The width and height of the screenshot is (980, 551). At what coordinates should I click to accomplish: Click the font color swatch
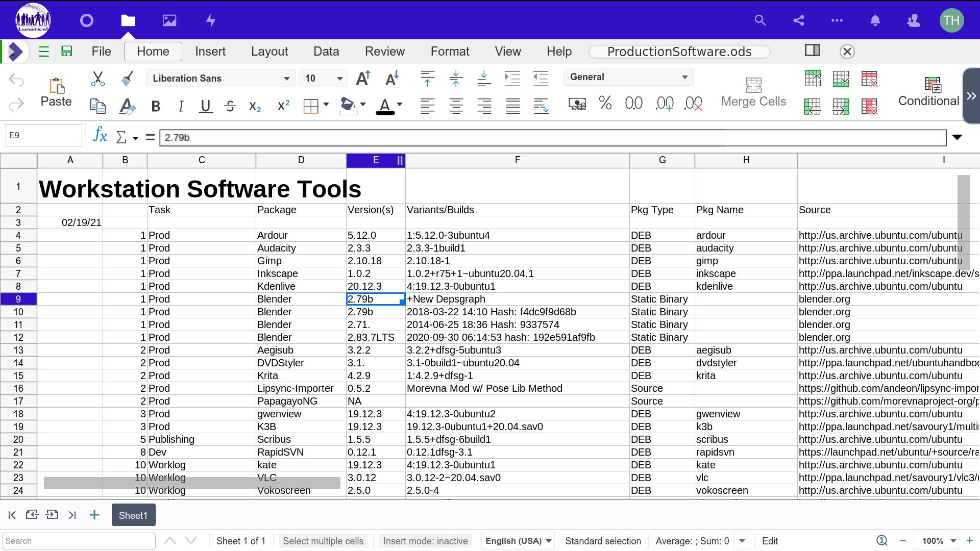[385, 106]
